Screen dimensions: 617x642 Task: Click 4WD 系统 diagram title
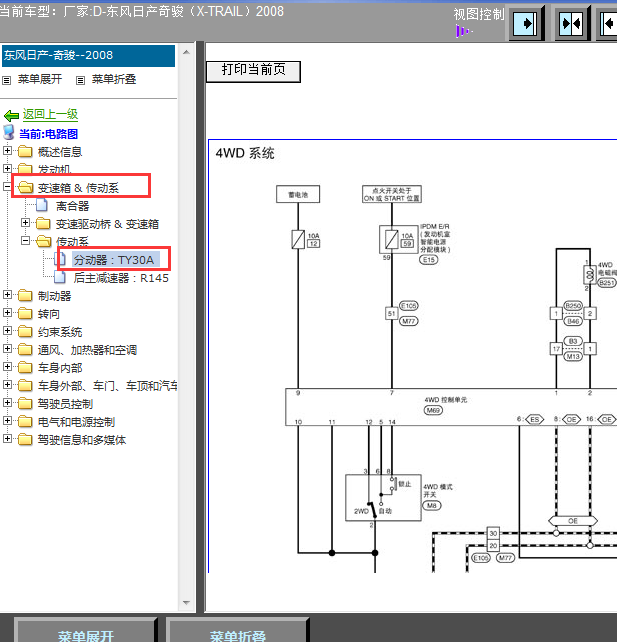[x=245, y=154]
